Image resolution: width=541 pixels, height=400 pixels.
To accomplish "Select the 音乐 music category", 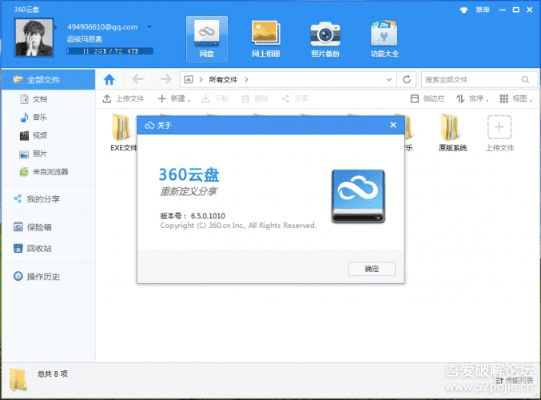I will (x=33, y=117).
